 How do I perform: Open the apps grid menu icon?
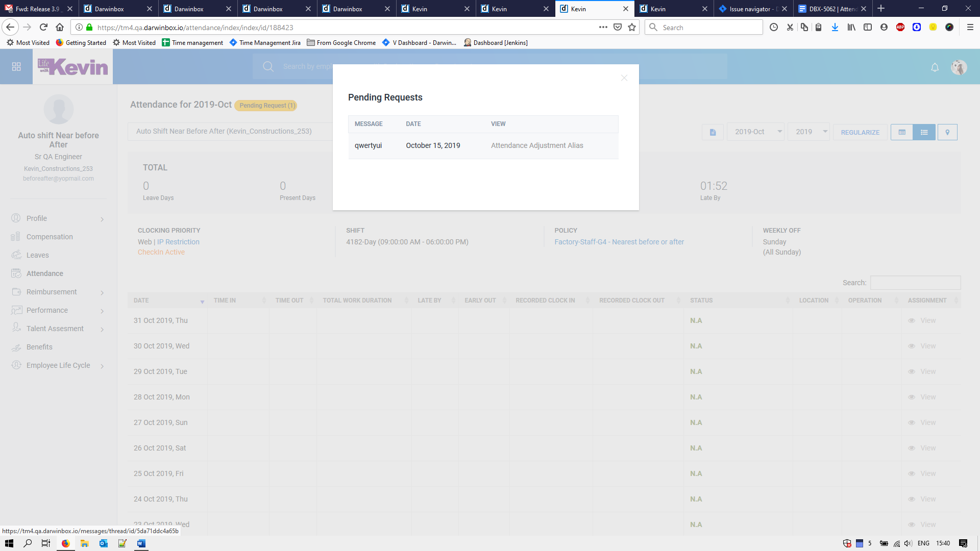point(16,67)
